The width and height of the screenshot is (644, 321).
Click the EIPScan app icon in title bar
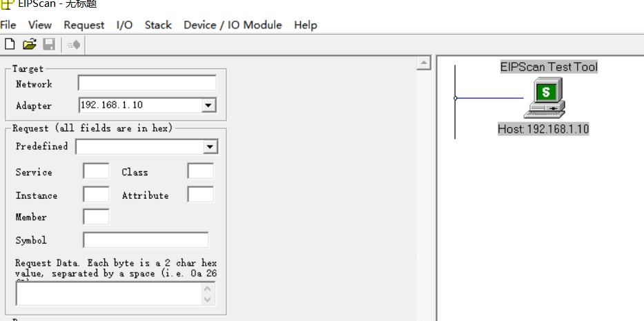click(x=8, y=4)
